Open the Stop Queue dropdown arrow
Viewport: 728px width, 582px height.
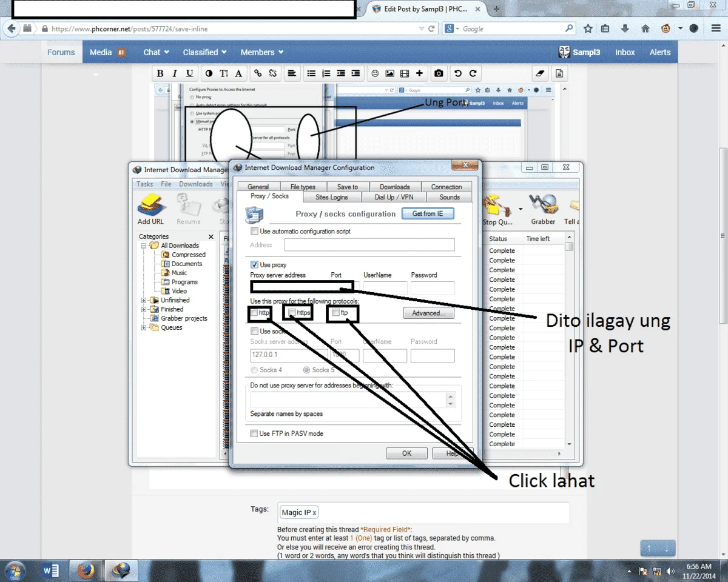[x=520, y=210]
